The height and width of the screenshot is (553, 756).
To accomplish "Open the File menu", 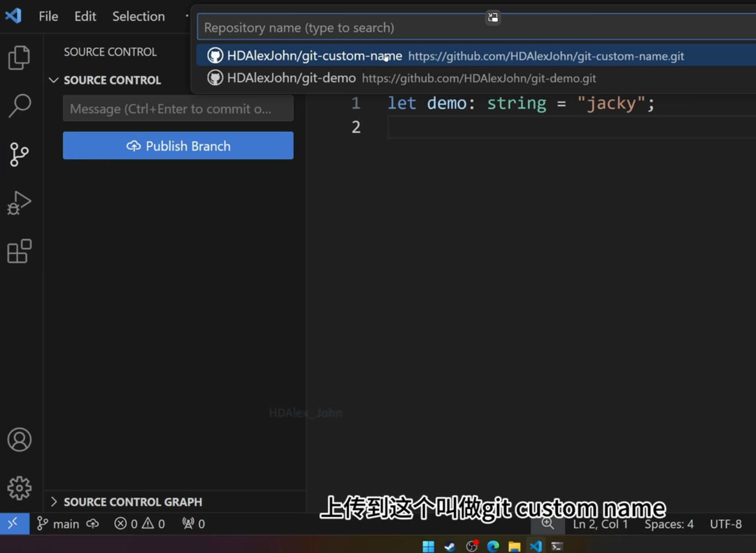I will coord(48,16).
